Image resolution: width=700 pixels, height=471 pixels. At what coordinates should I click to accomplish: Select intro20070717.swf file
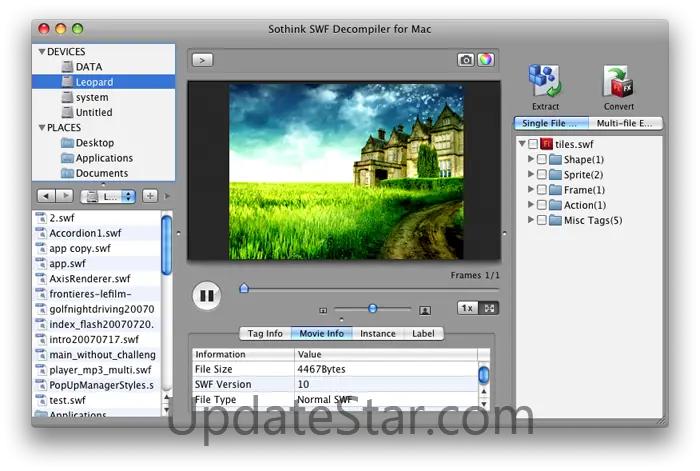pyautogui.click(x=97, y=339)
